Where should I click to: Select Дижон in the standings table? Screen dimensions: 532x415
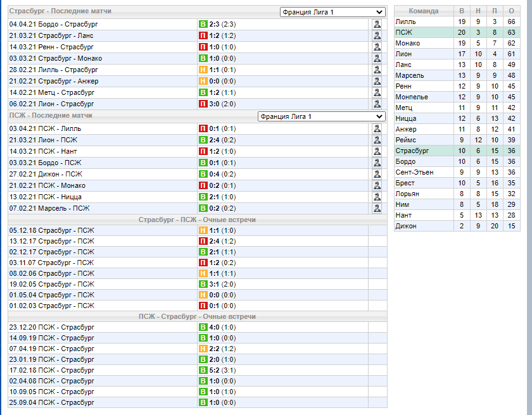(457, 226)
